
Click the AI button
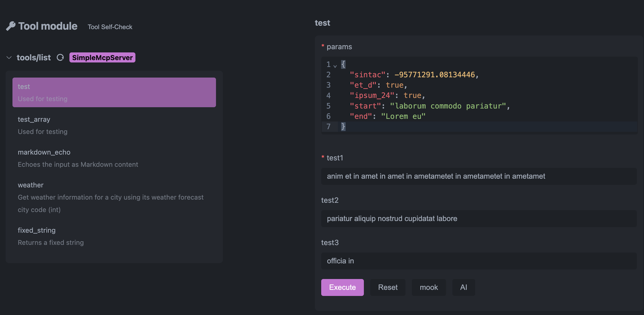tap(464, 287)
